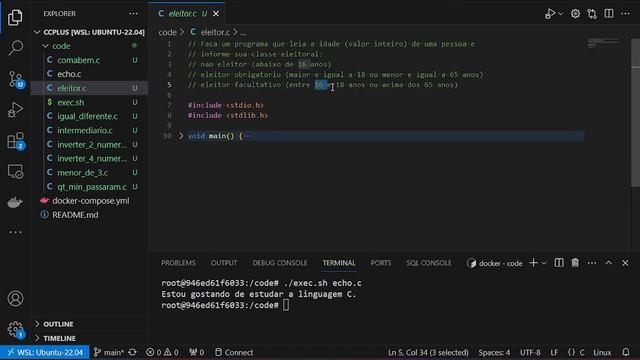The height and width of the screenshot is (360, 640).
Task: Click the editor minimap preview
Action: (x=604, y=42)
